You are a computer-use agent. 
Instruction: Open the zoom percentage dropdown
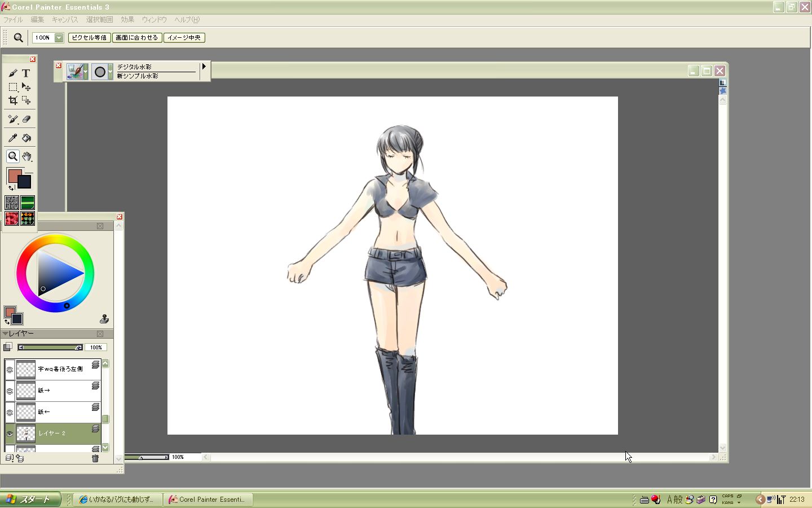pos(59,38)
